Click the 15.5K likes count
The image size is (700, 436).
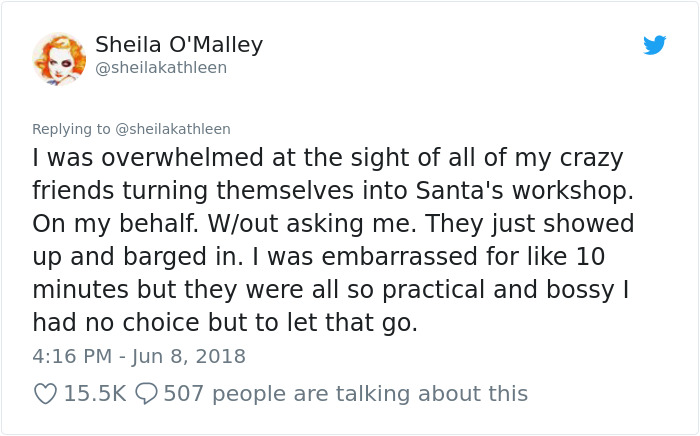coord(94,394)
